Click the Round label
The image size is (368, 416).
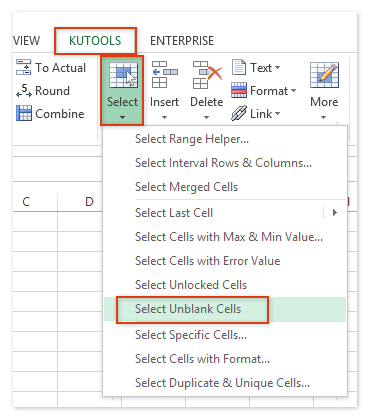coord(52,91)
